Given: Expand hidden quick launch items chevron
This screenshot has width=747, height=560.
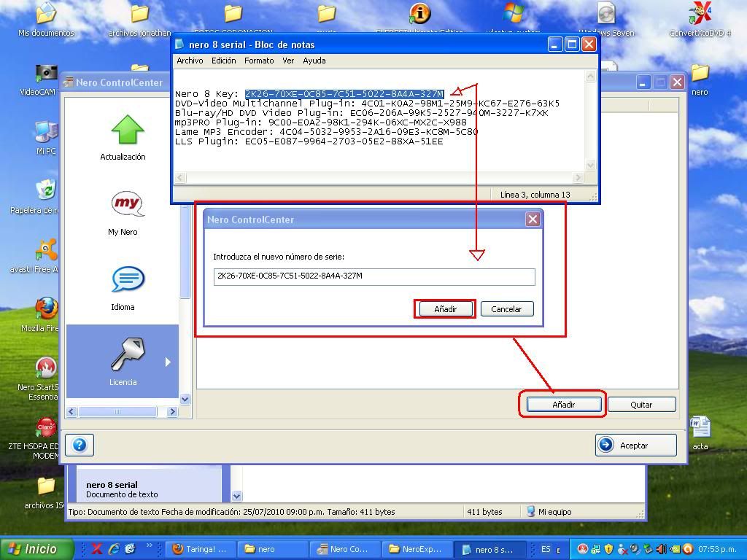Looking at the screenshot, I should coord(149,545).
